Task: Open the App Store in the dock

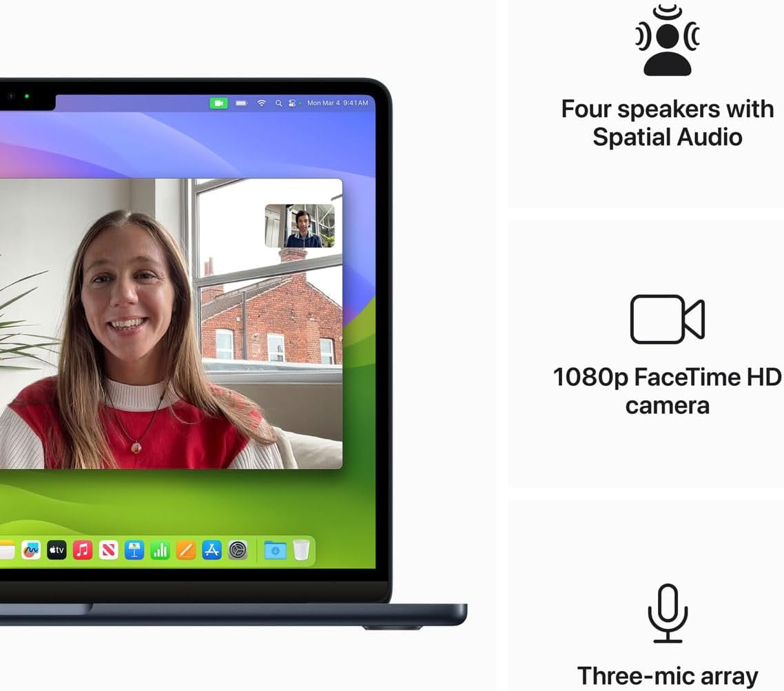Action: [212, 550]
